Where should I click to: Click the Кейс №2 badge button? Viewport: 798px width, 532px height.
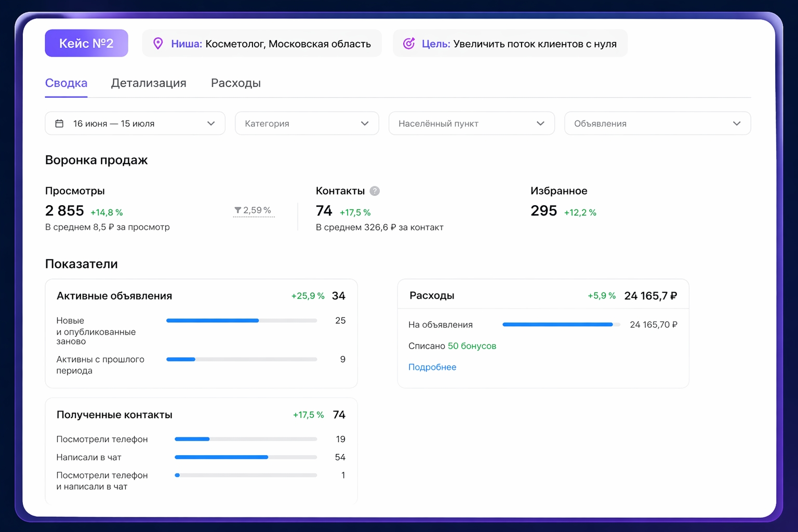tap(86, 43)
